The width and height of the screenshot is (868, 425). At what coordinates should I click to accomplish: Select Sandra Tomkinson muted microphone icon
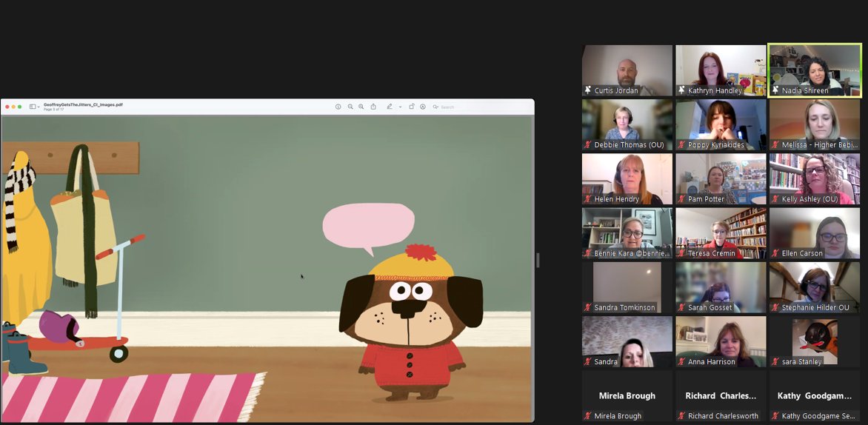point(588,307)
